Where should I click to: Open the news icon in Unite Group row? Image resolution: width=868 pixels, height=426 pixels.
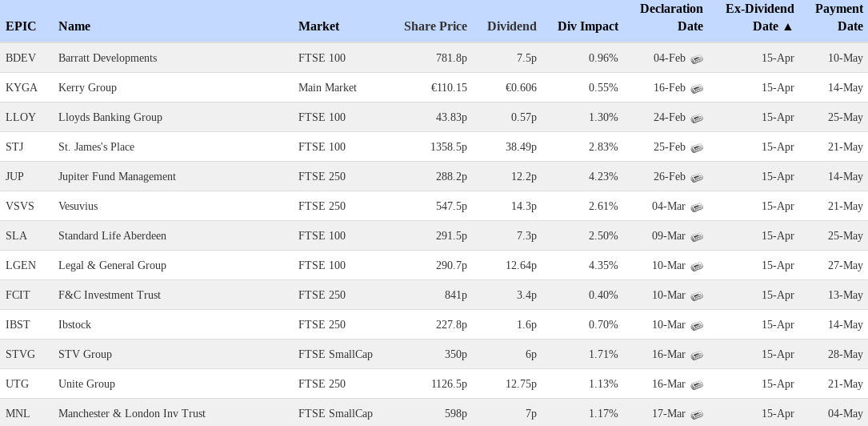tap(697, 384)
